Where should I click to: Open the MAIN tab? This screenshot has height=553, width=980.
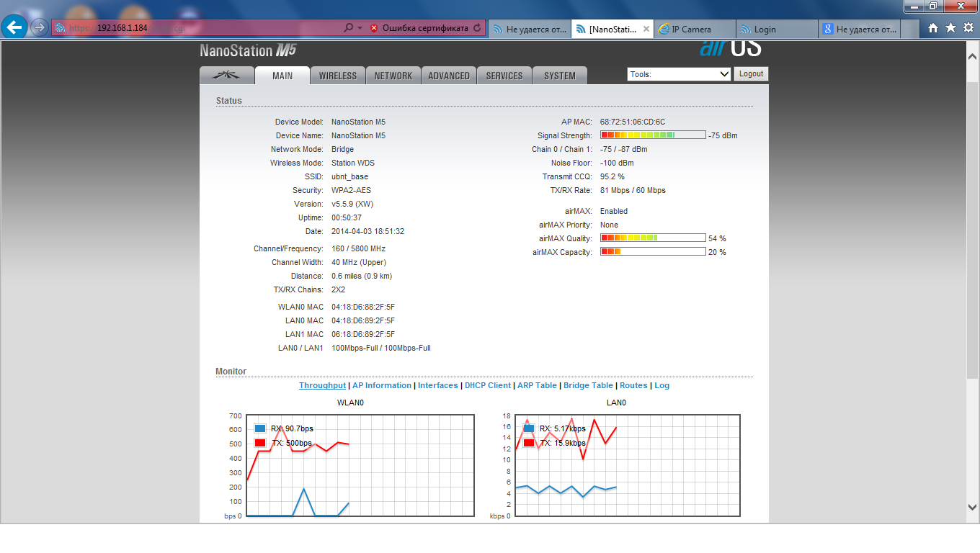(282, 76)
